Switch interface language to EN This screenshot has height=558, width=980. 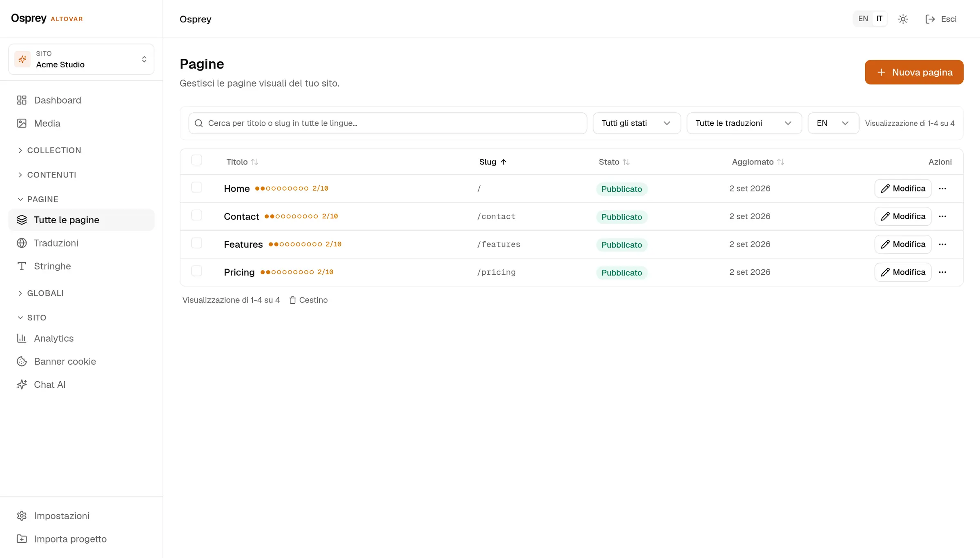863,19
